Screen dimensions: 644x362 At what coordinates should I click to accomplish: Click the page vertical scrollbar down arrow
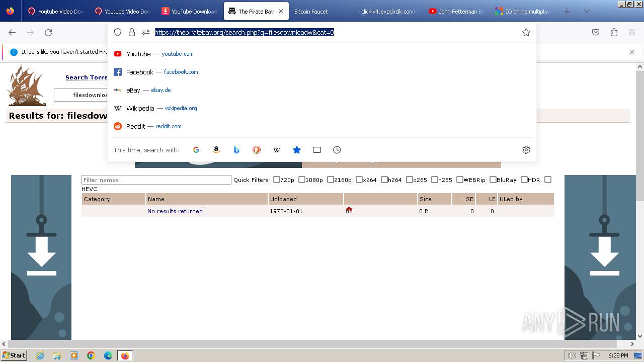640,336
